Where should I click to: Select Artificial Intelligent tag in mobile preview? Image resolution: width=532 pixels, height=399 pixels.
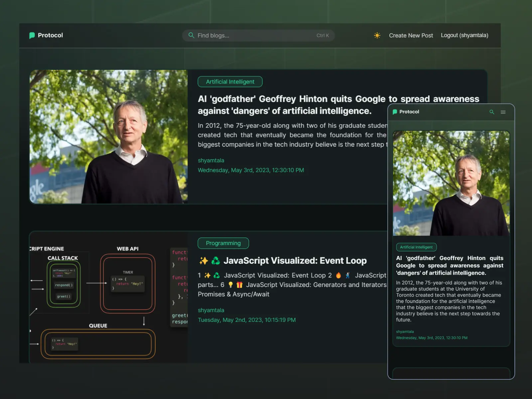[x=416, y=247]
